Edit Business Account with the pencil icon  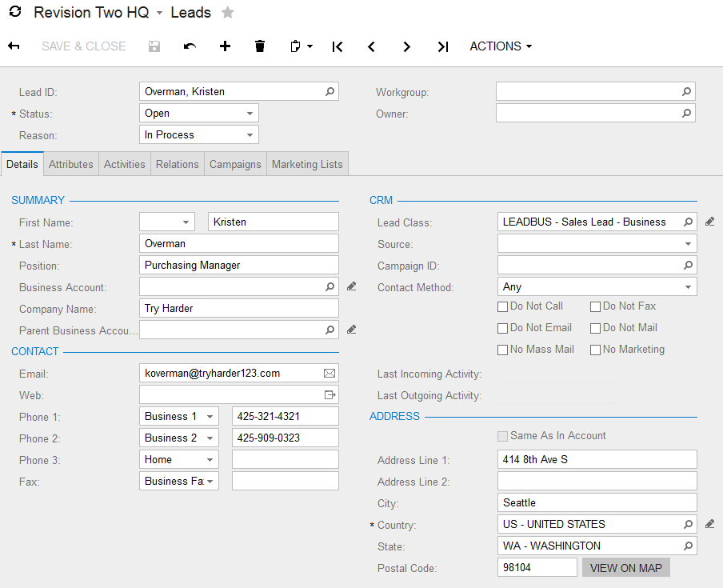[351, 286]
